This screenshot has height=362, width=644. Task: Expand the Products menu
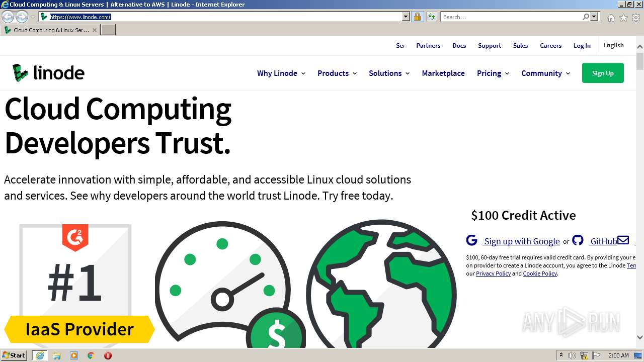[x=337, y=73]
